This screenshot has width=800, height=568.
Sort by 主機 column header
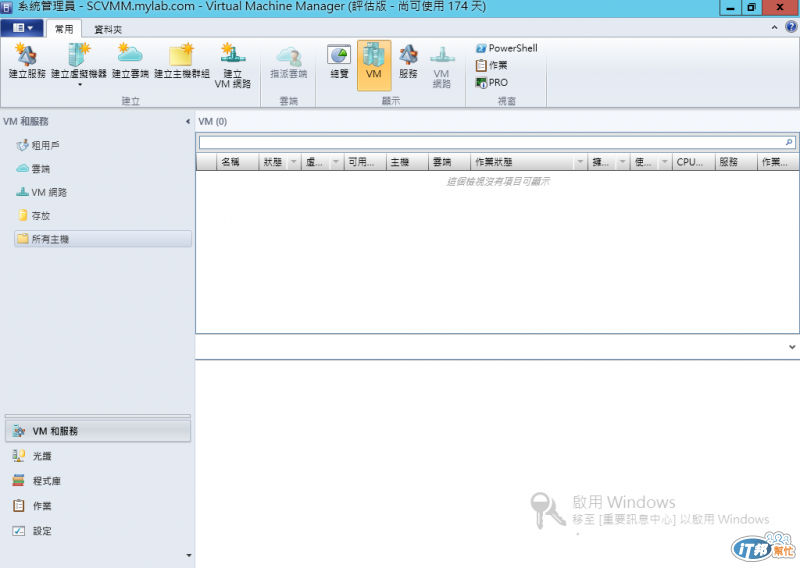[x=407, y=162]
